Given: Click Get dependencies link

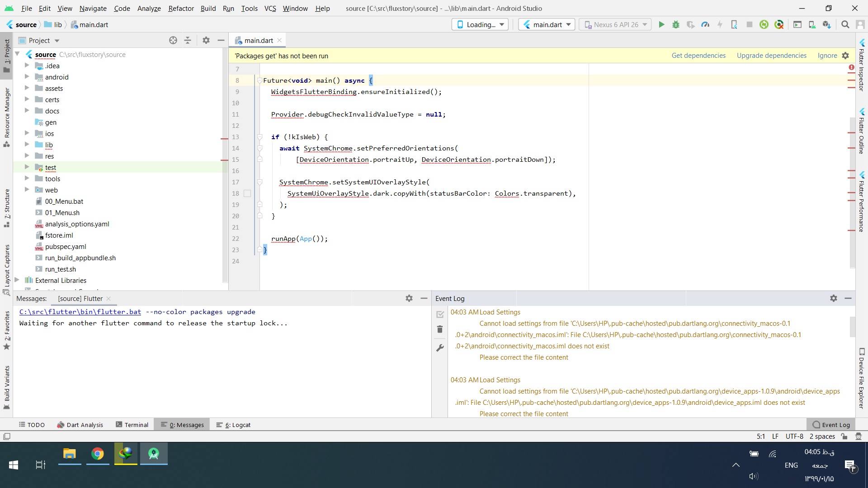Looking at the screenshot, I should tap(698, 56).
